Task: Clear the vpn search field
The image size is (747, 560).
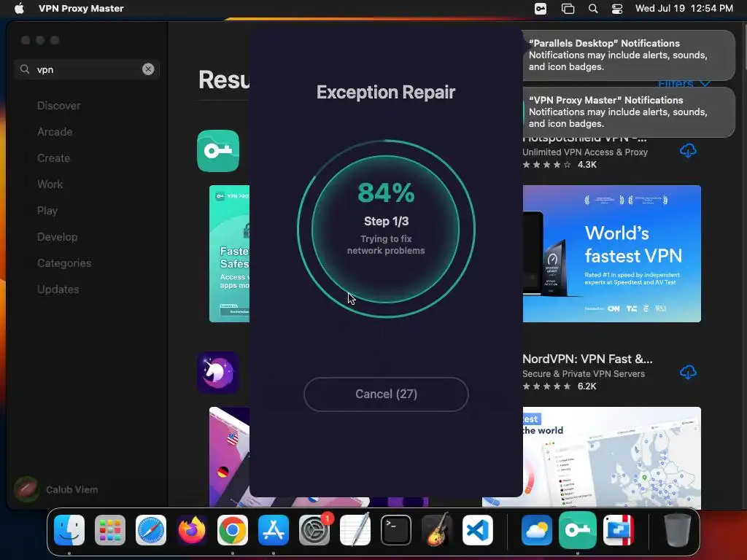Action: (x=148, y=69)
